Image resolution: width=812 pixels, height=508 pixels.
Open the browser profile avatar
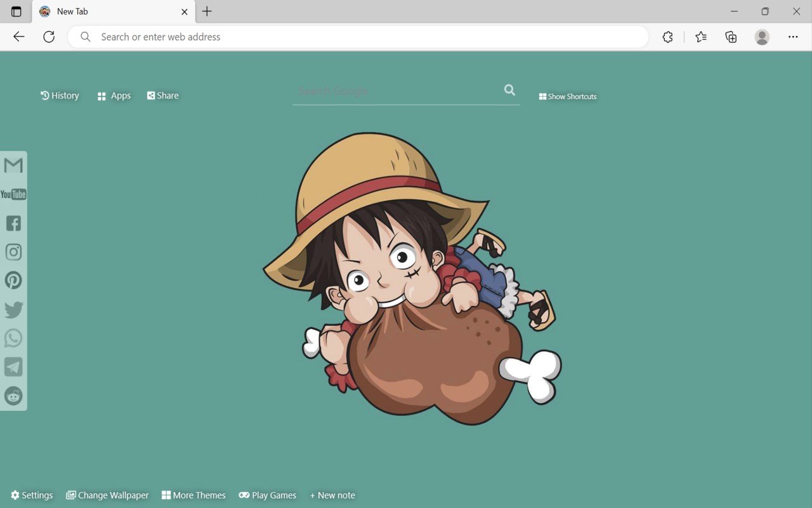tap(762, 37)
